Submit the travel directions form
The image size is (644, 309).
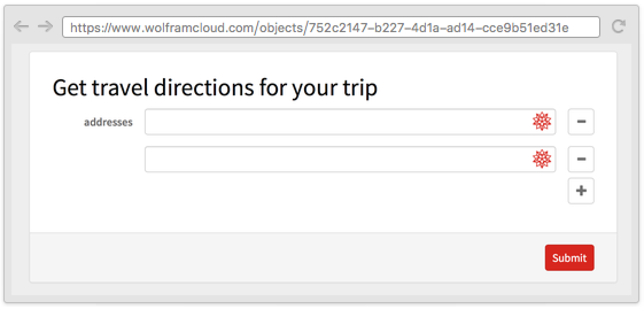[x=569, y=258]
